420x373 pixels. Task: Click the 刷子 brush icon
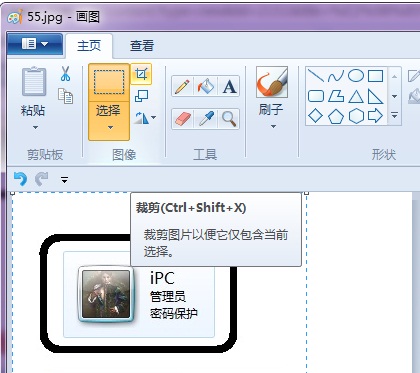tap(272, 82)
